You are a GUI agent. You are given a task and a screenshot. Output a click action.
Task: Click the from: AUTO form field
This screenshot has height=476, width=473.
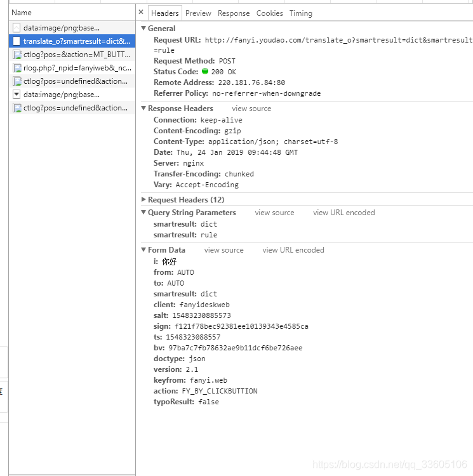pyautogui.click(x=174, y=272)
